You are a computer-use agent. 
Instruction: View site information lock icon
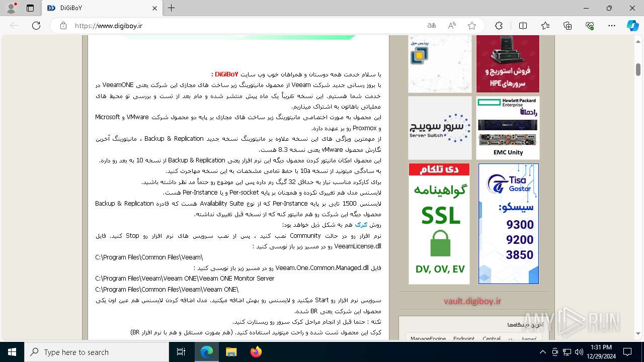click(63, 26)
